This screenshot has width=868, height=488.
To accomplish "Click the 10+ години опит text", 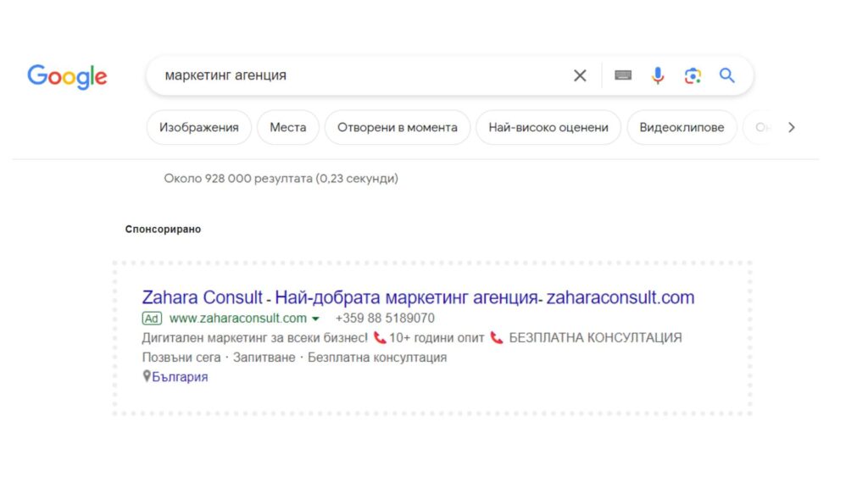I will 437,337.
